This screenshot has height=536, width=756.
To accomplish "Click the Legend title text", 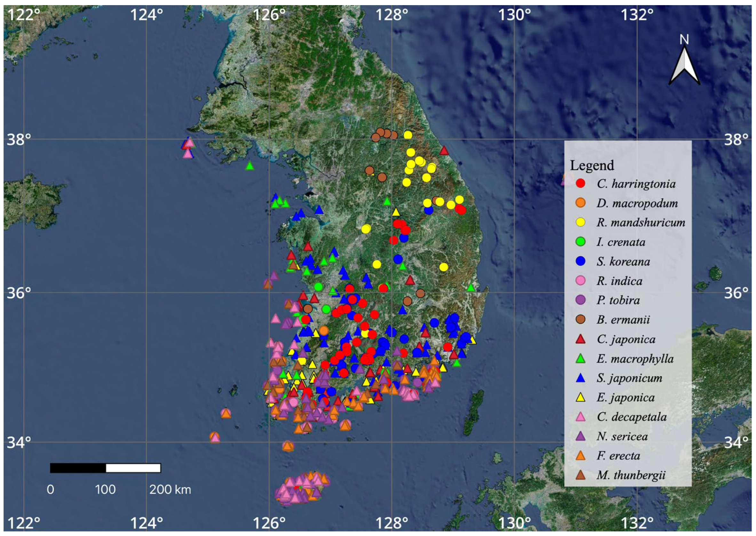I will pos(592,165).
